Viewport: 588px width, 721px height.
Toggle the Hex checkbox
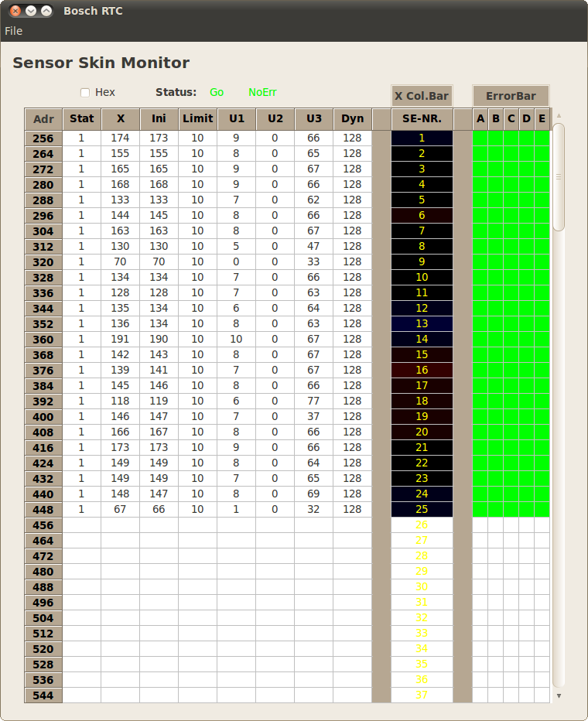tap(85, 93)
